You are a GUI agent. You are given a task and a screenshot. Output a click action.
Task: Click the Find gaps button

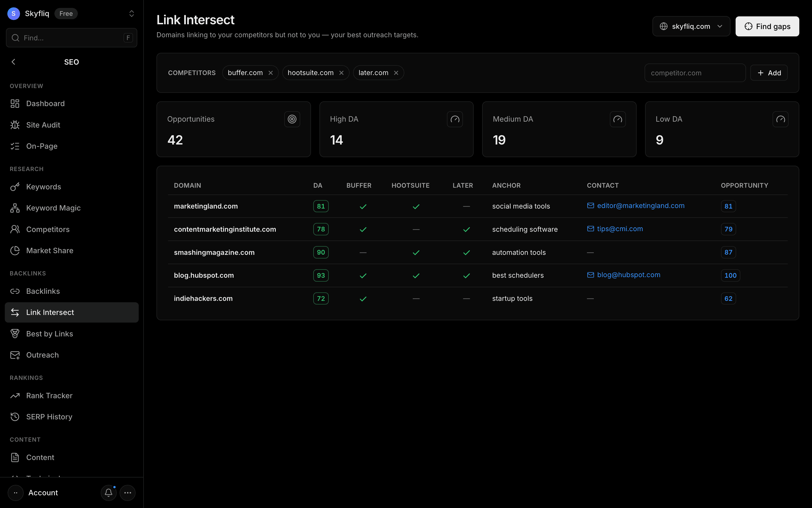[767, 26]
